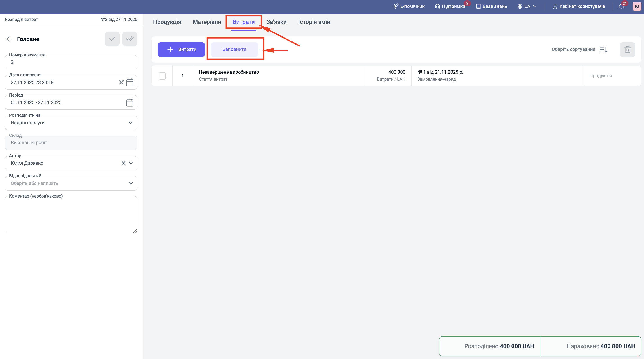Click the Коментар text area
Viewport: 644px width, 359px height.
[x=71, y=215]
